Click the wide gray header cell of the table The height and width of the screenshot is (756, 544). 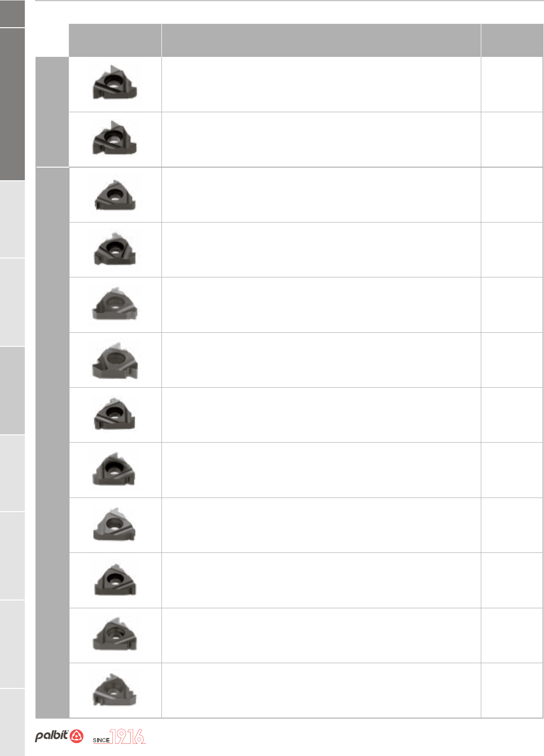coord(321,40)
